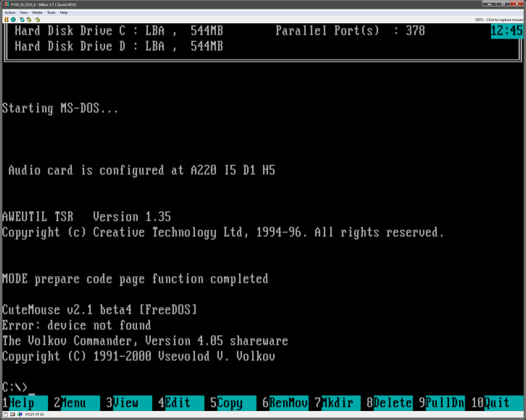Open the Help menu
The height and width of the screenshot is (420, 526).
click(x=64, y=12)
